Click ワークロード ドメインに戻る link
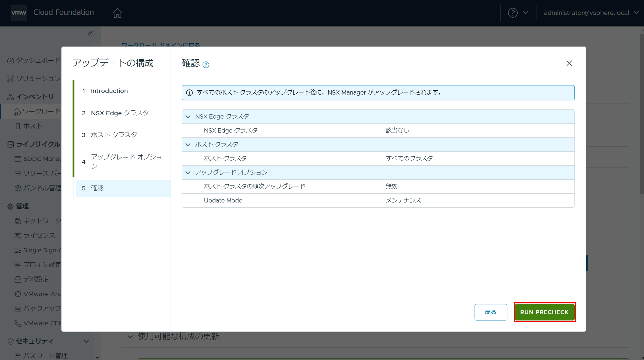644x360 pixels. 161,45
